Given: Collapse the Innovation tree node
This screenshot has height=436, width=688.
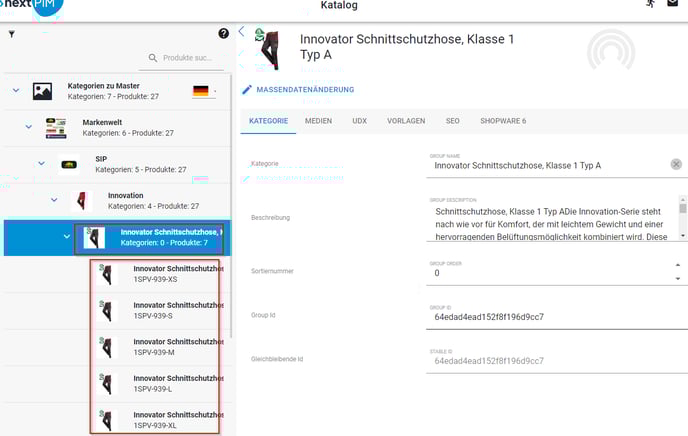Looking at the screenshot, I should (x=54, y=200).
